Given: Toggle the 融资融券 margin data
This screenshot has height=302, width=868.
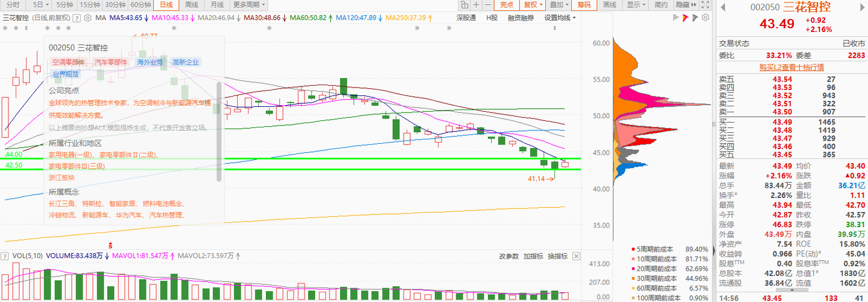Looking at the screenshot, I should tap(521, 18).
